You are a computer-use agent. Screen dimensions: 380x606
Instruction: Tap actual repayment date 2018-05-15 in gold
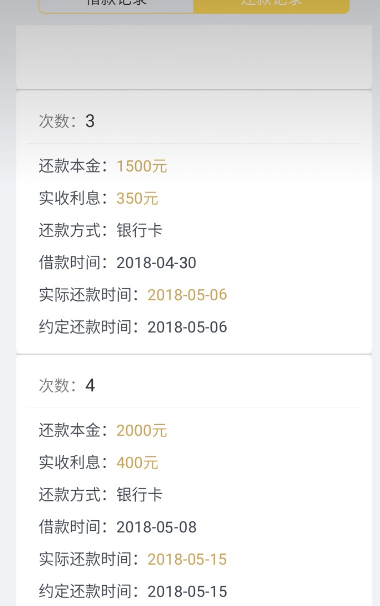(x=187, y=559)
